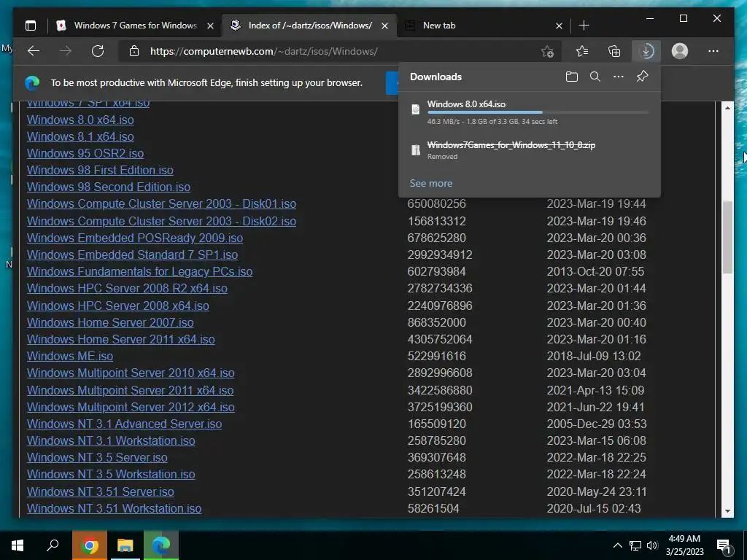Open File Explorer from the taskbar
Screen dimensions: 747x560
125,545
